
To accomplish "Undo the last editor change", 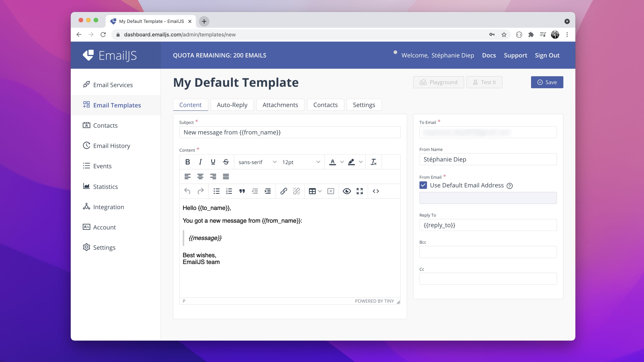I will coord(187,191).
